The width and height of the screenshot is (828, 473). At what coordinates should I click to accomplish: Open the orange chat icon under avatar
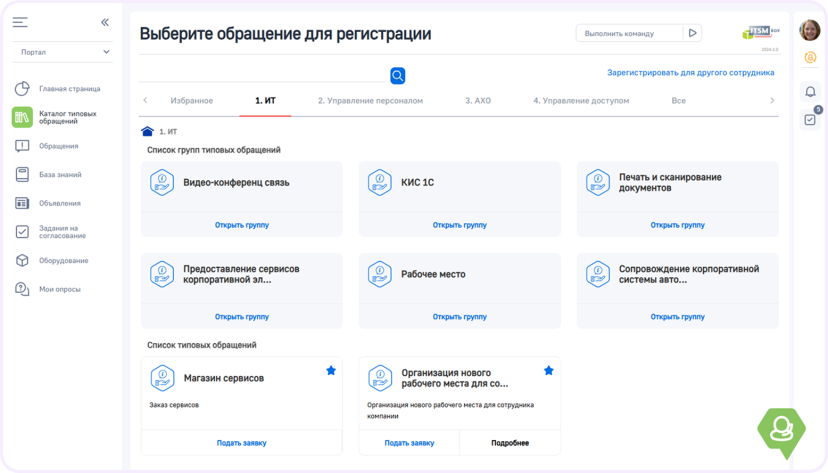pyautogui.click(x=810, y=58)
